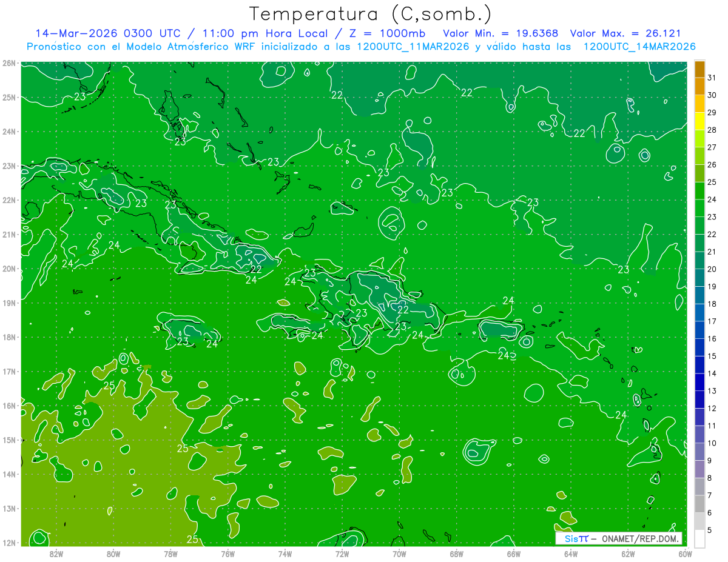
Task: Click the 72W longitude label
Action: pos(342,554)
